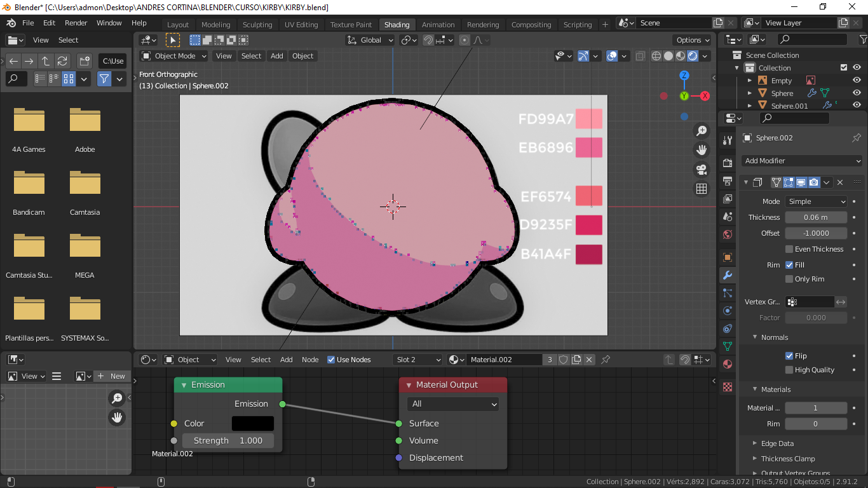Screen dimensions: 868x488
Task: Click the Thickness 0.06 m field
Action: [816, 217]
